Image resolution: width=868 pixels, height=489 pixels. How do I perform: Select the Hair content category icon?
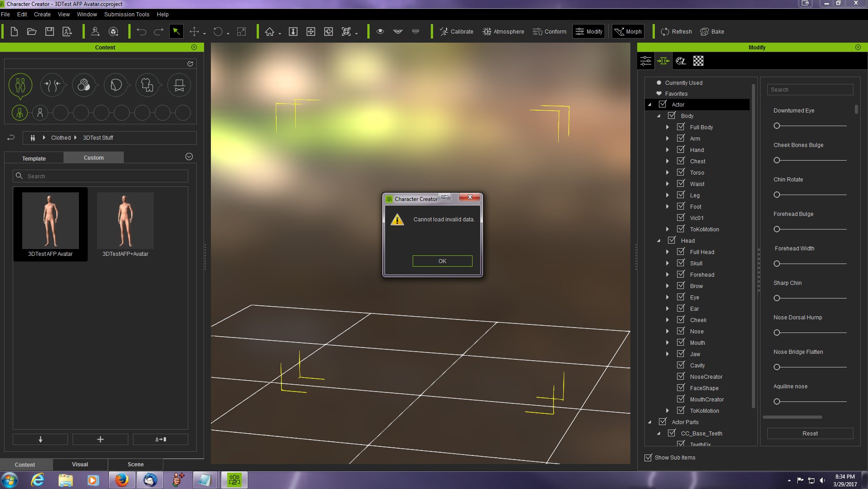[116, 85]
